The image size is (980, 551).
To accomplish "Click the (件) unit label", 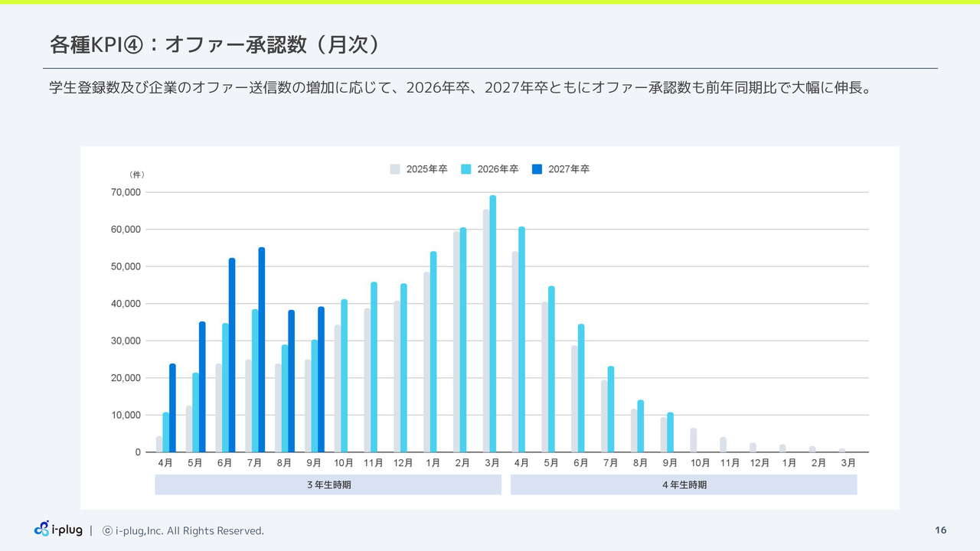I will [x=137, y=174].
